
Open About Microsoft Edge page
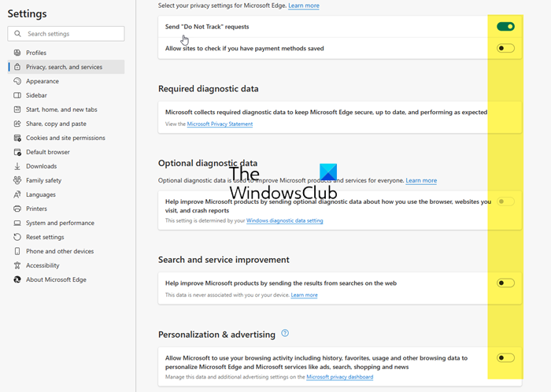click(x=66, y=279)
